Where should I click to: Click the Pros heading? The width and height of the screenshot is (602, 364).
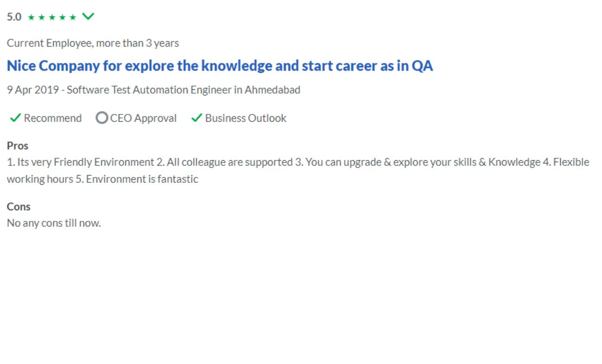click(18, 146)
